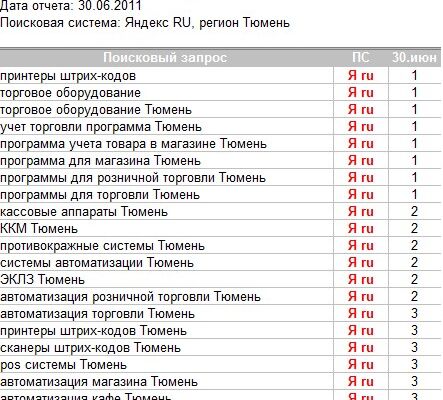Click the Яндекс ru icon beside 'торговое оборудование'
Viewport: 443px width, 400px height.
pyautogui.click(x=361, y=93)
